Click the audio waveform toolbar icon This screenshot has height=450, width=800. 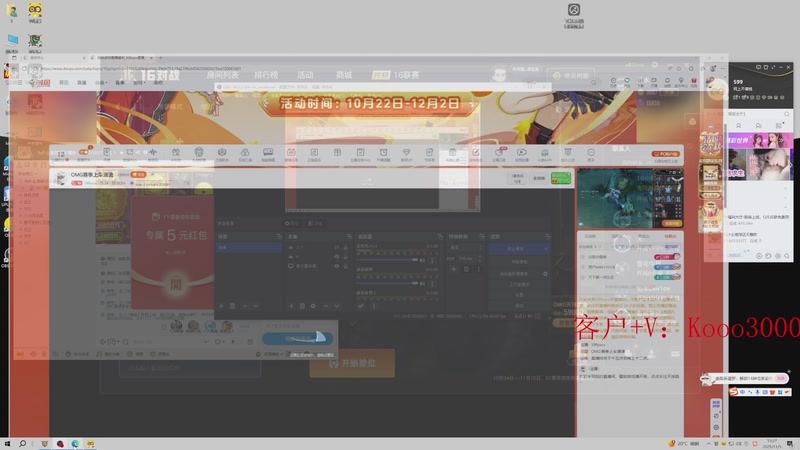coord(153,153)
